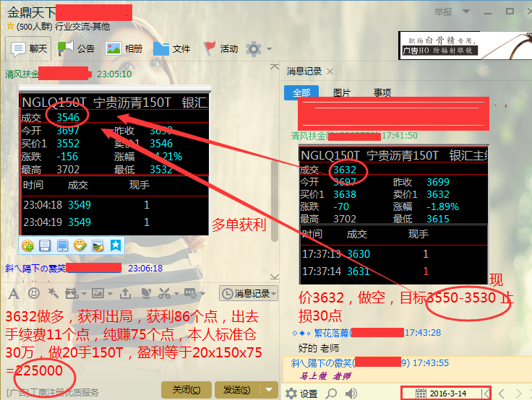532x400 pixels.
Task: Select the 图片 message filter tab
Action: click(x=341, y=92)
